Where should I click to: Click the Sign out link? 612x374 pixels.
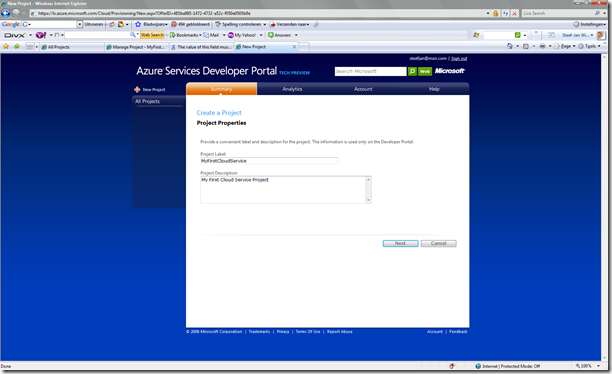459,59
